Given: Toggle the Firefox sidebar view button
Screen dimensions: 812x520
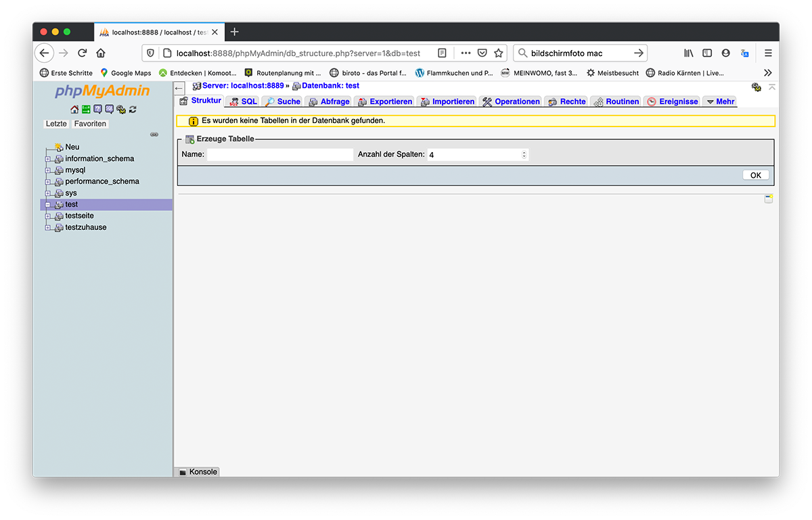Looking at the screenshot, I should [x=707, y=53].
